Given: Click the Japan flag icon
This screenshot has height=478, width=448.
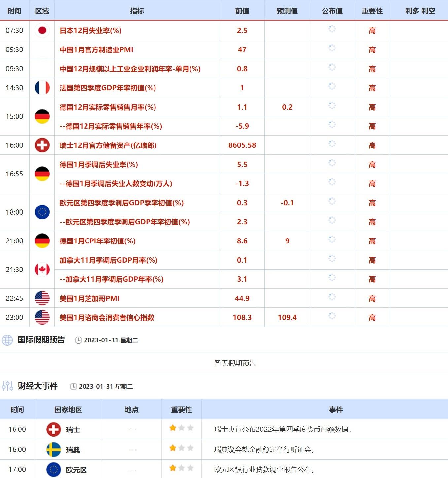Looking at the screenshot, I should coord(42,30).
